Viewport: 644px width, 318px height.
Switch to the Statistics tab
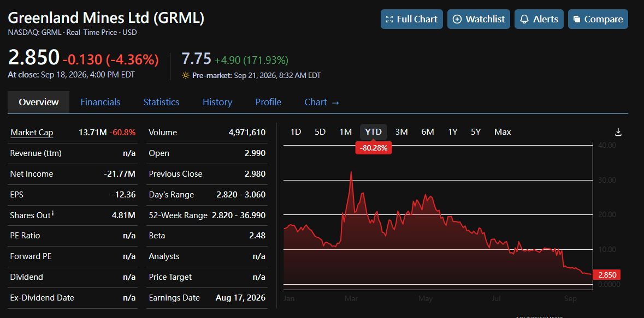click(161, 102)
